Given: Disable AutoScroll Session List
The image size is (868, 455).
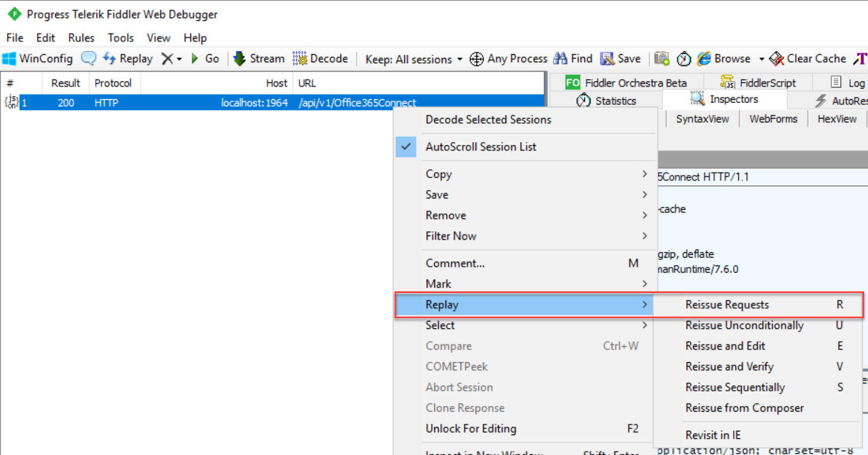Looking at the screenshot, I should point(480,146).
